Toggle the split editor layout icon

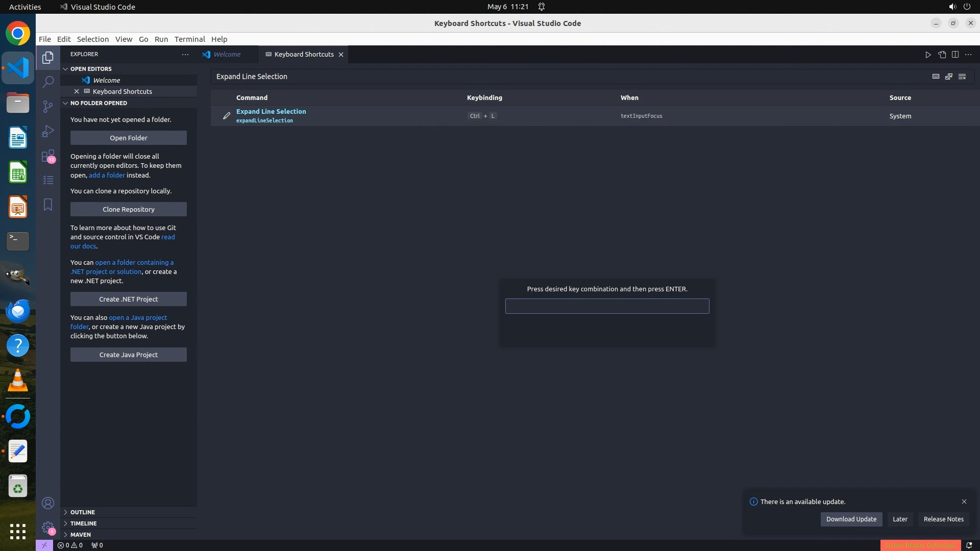tap(955, 55)
